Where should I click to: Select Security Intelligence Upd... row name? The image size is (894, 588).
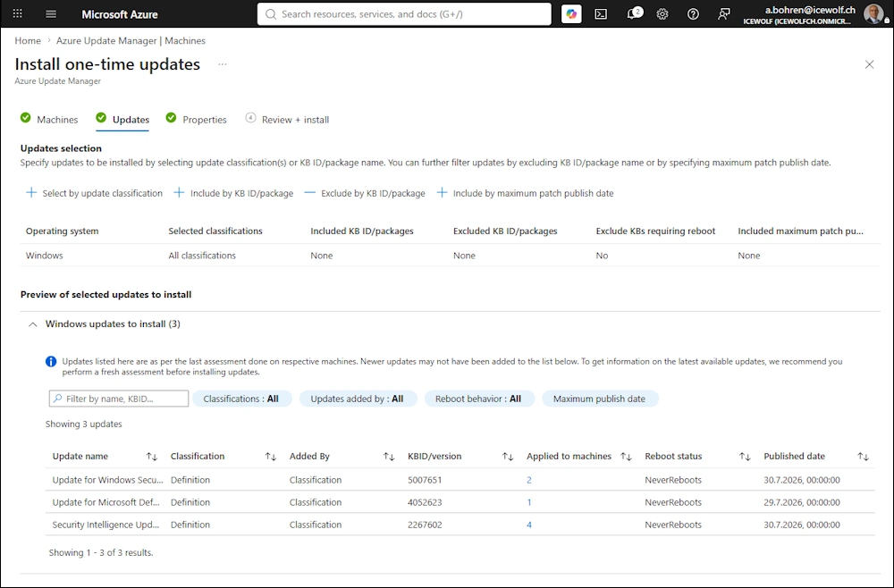point(105,525)
